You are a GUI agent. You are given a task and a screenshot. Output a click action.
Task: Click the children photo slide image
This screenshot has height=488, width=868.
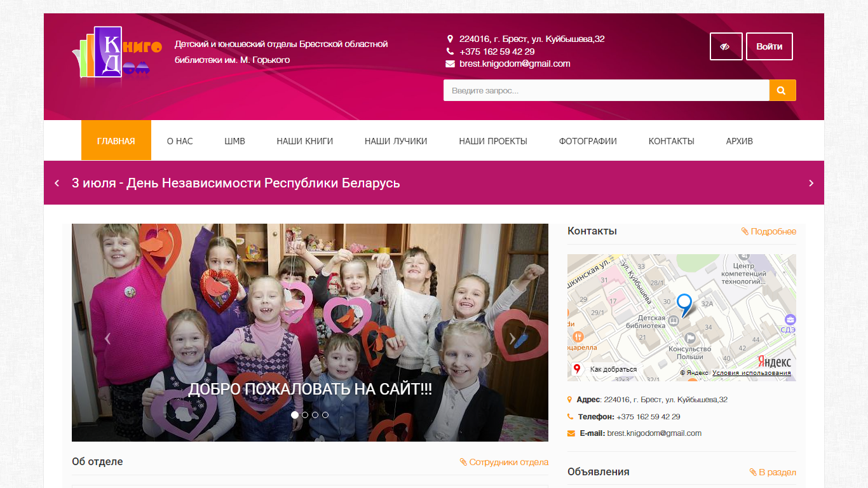[310, 332]
